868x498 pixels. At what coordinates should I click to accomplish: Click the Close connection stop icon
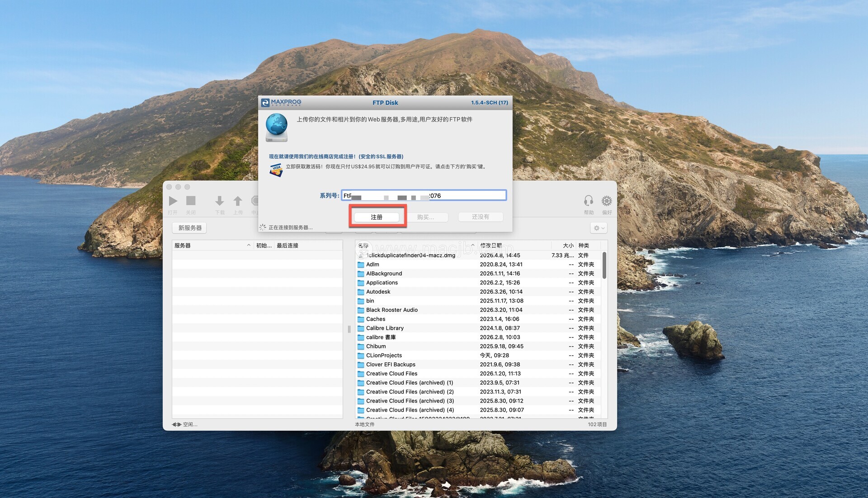(x=191, y=201)
